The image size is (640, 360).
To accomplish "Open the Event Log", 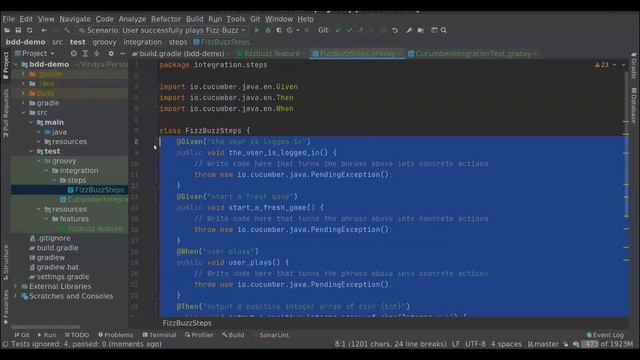I will (605, 335).
